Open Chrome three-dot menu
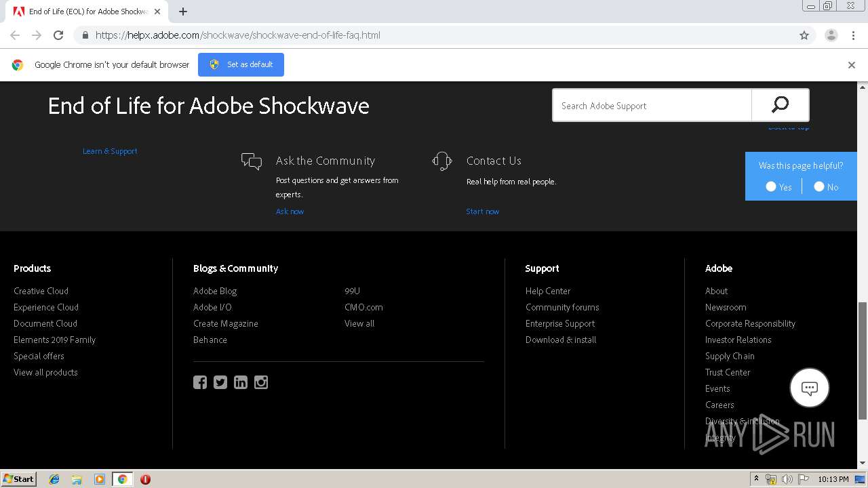 (853, 35)
